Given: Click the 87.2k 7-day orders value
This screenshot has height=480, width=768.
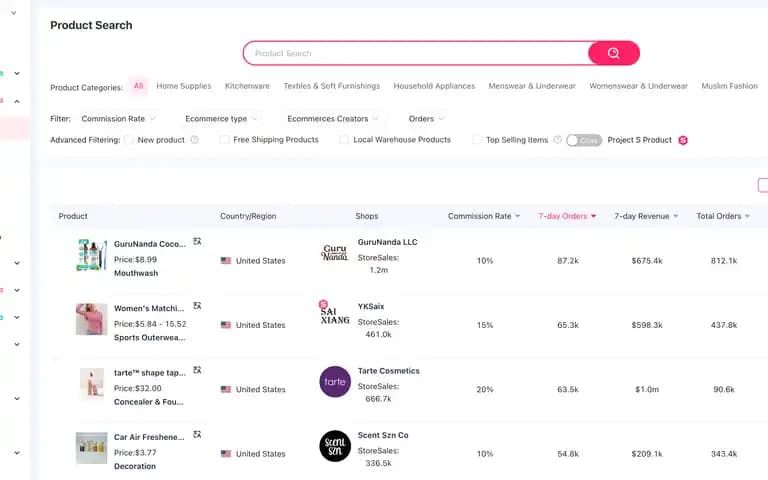Looking at the screenshot, I should (x=568, y=261).
